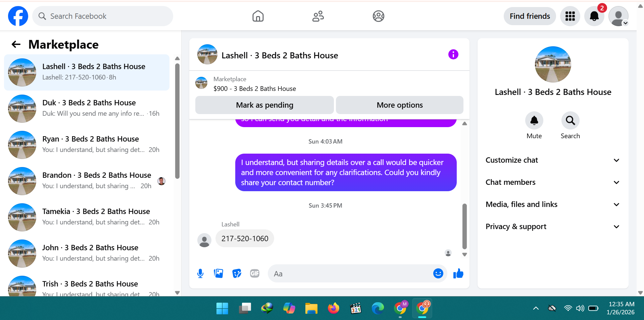Expand Customize chat section

click(553, 160)
